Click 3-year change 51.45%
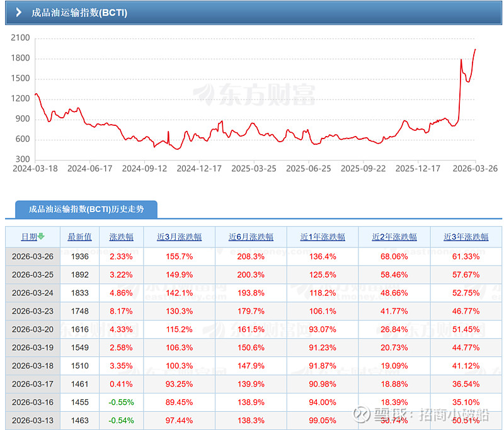The height and width of the screenshot is (430, 504). click(466, 329)
